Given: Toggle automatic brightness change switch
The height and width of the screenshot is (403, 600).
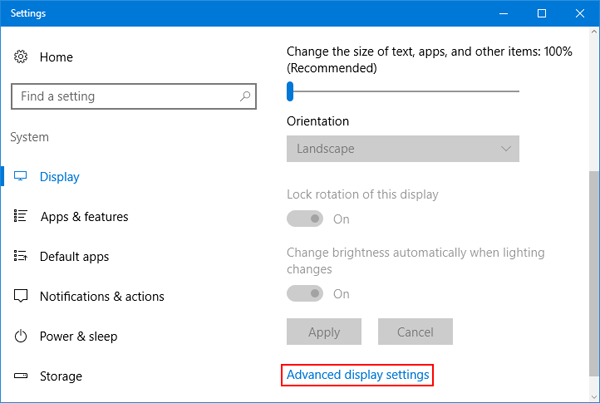Looking at the screenshot, I should click(305, 294).
